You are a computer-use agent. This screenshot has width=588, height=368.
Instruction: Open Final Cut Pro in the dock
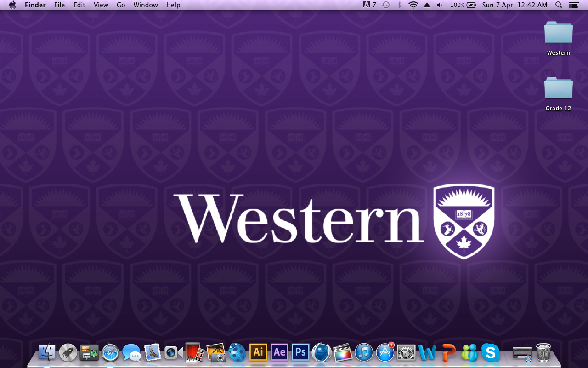[343, 352]
